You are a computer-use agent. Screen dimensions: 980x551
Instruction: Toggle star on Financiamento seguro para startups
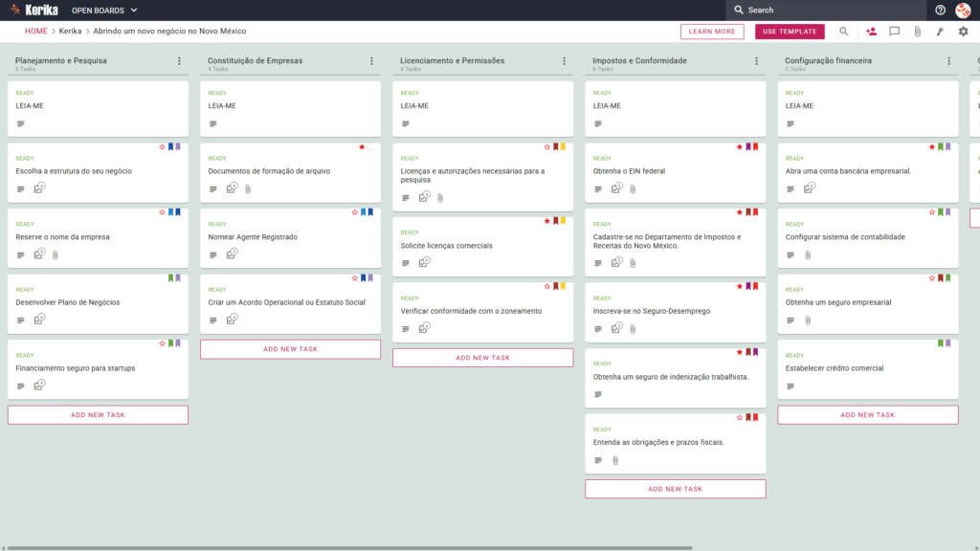click(163, 343)
